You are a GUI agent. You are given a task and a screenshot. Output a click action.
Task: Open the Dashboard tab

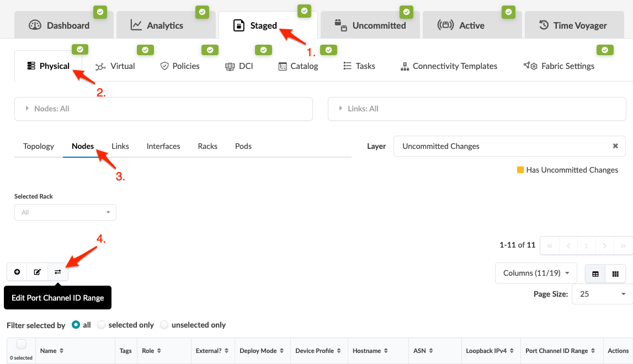tap(64, 25)
